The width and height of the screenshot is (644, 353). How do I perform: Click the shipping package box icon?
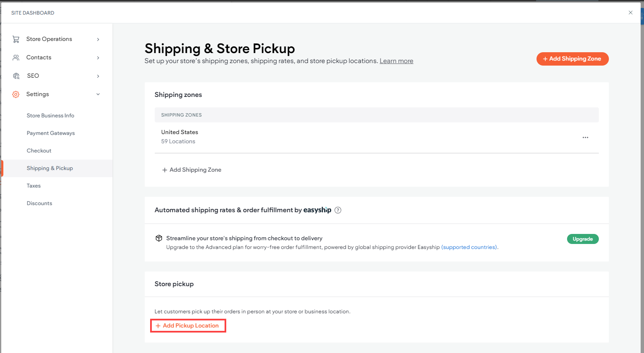tap(159, 238)
